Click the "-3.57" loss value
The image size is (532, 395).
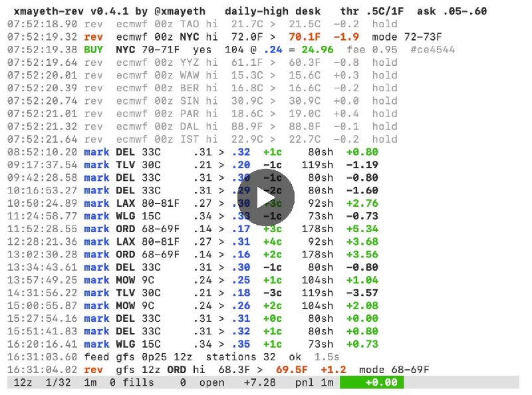[362, 293]
